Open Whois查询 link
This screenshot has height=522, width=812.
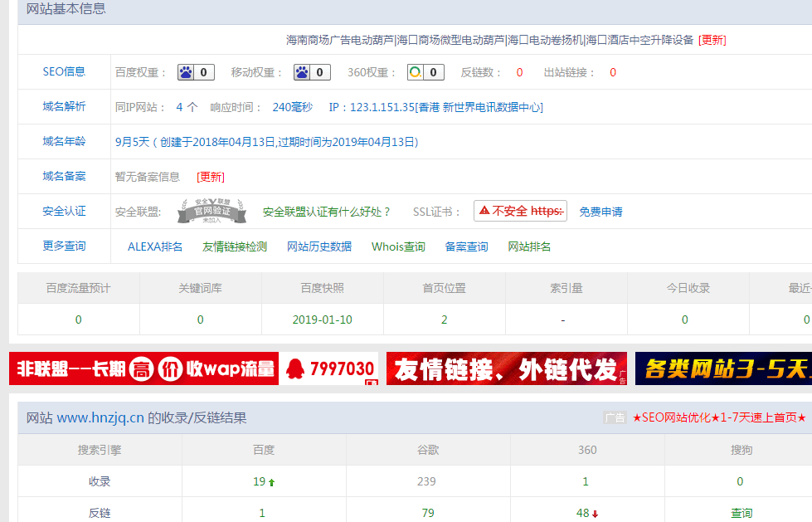click(398, 246)
